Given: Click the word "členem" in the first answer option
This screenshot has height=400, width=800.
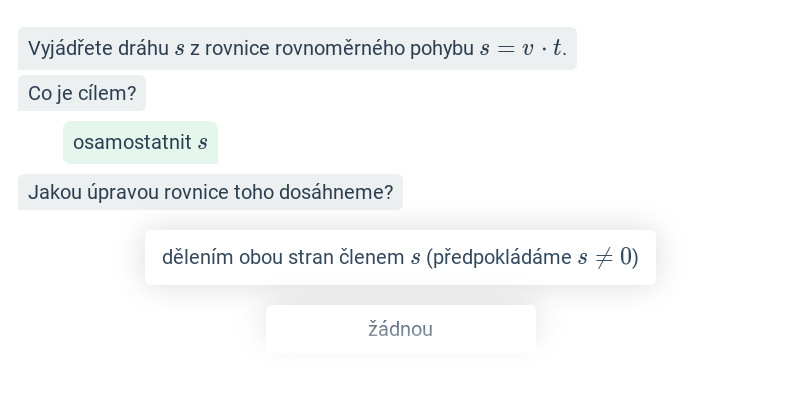Looking at the screenshot, I should [x=372, y=257].
